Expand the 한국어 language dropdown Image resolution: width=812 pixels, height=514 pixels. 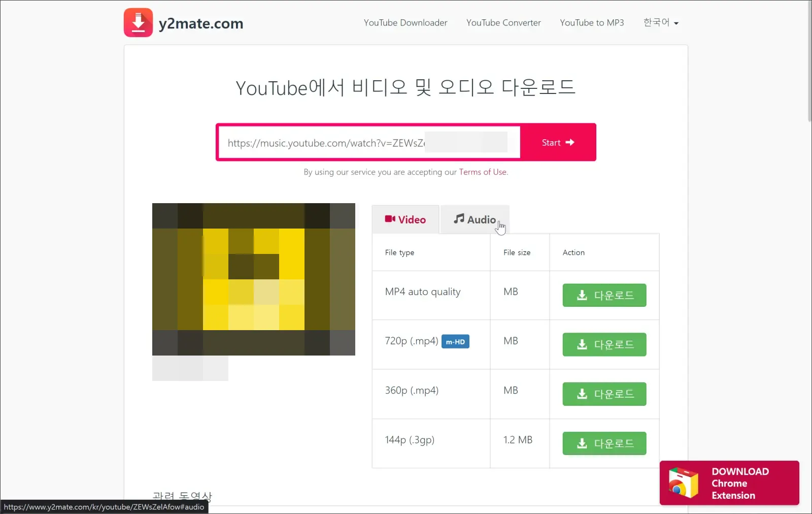[661, 22]
